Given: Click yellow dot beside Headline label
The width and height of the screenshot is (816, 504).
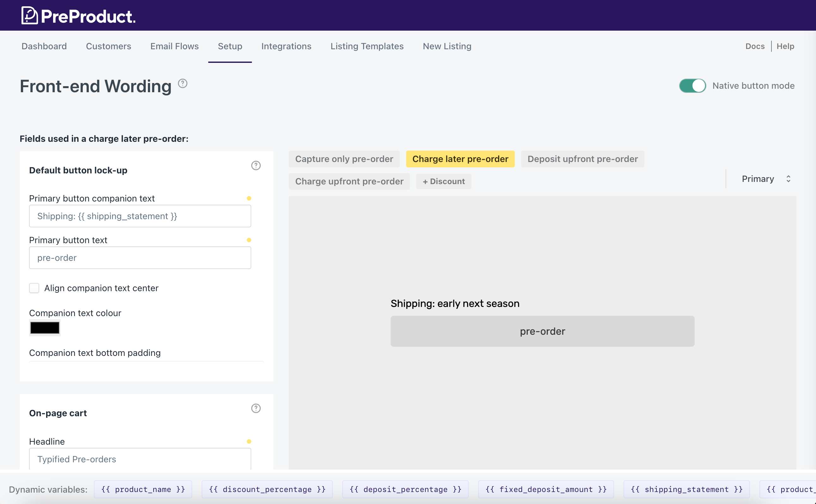Looking at the screenshot, I should [249, 441].
